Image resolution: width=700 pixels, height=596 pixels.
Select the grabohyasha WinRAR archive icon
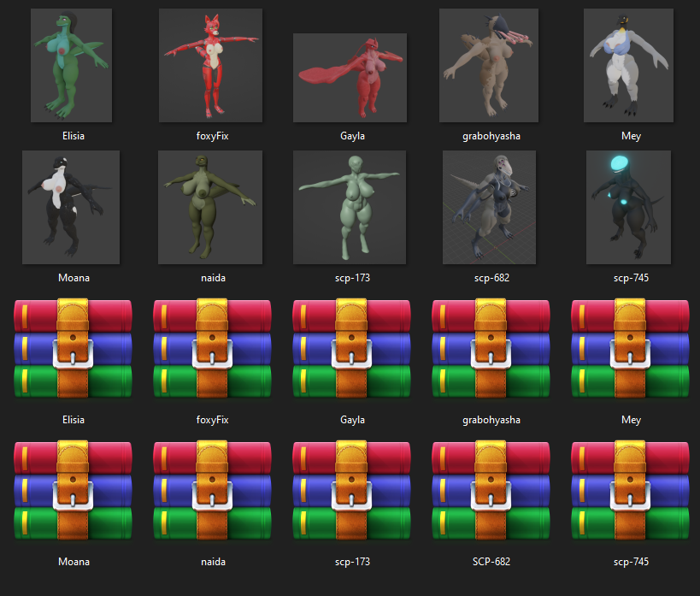tap(491, 348)
